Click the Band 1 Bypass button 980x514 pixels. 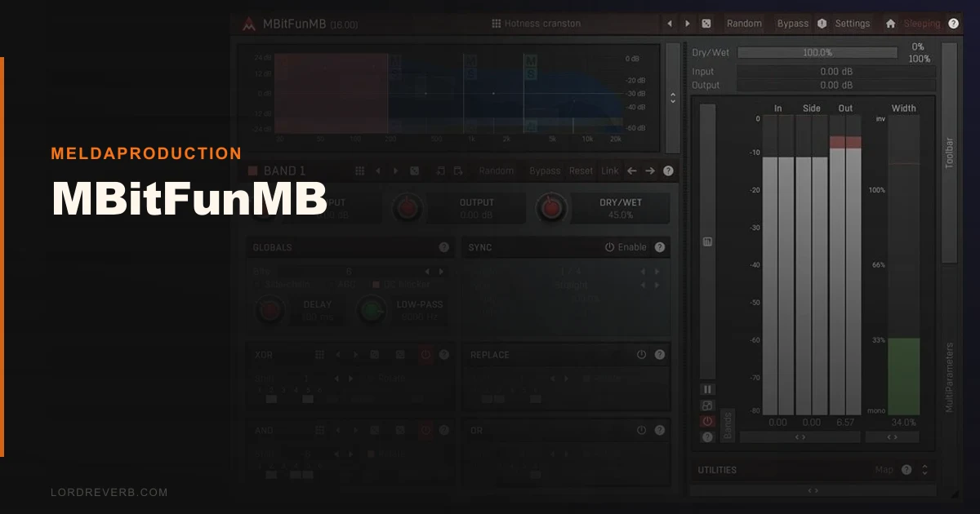(x=545, y=171)
